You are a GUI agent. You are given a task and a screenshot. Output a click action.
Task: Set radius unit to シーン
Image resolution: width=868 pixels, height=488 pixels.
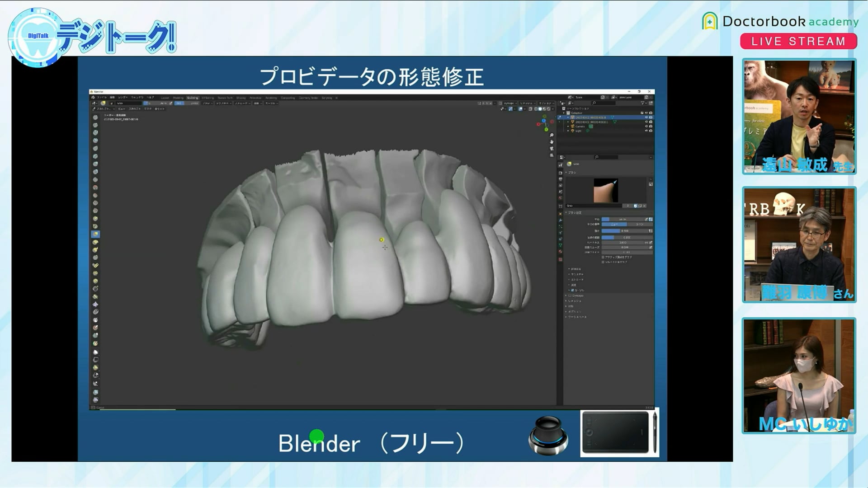click(640, 225)
